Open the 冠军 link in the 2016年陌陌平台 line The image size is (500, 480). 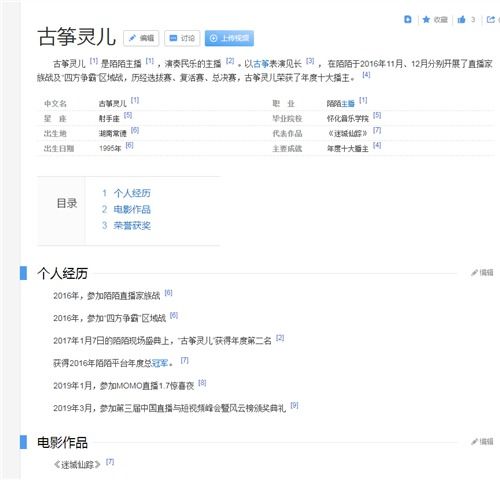pyautogui.click(x=160, y=363)
